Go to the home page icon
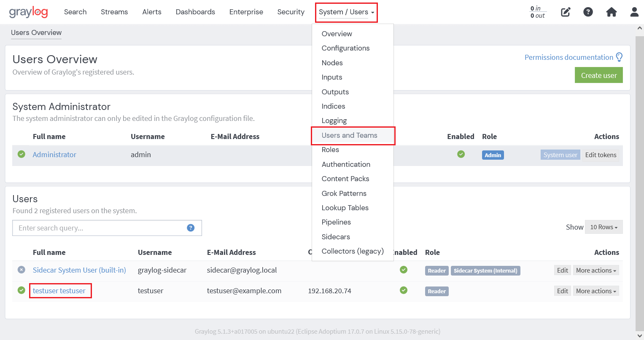The width and height of the screenshot is (644, 340). coord(612,12)
